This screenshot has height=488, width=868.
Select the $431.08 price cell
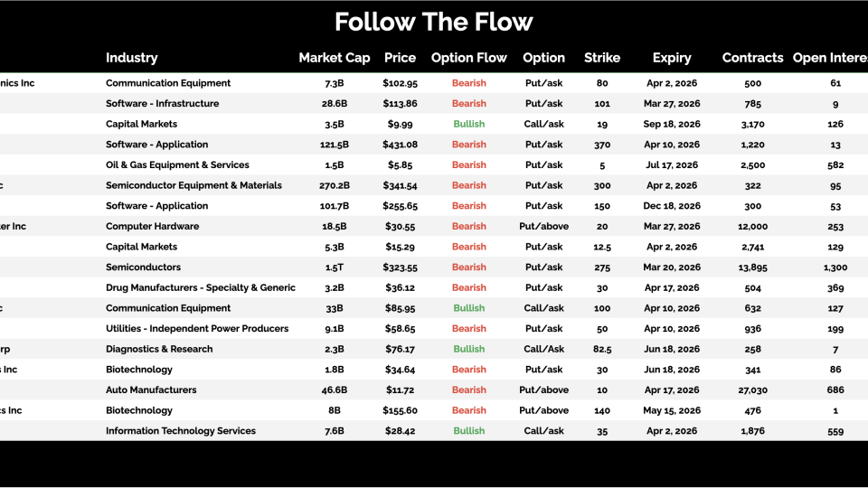(400, 145)
